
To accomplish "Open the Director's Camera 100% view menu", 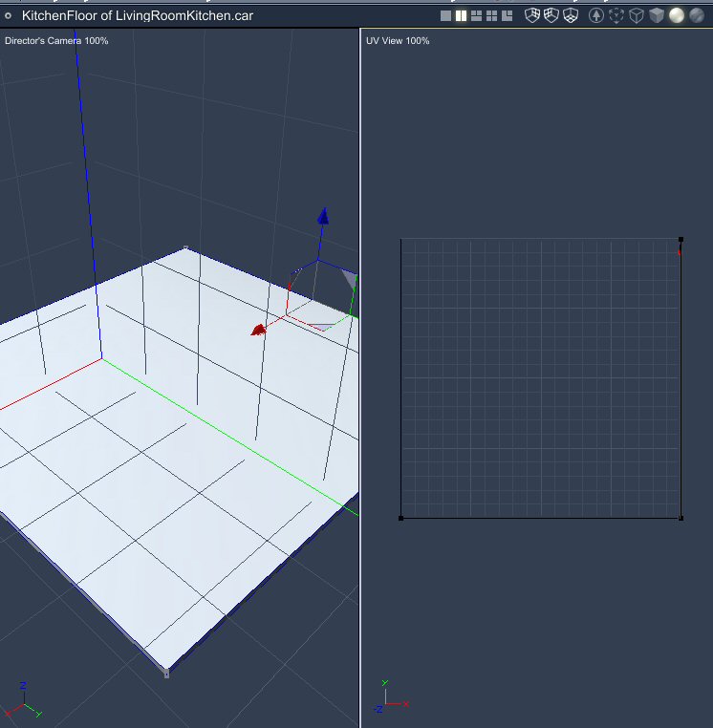I will tap(56, 41).
